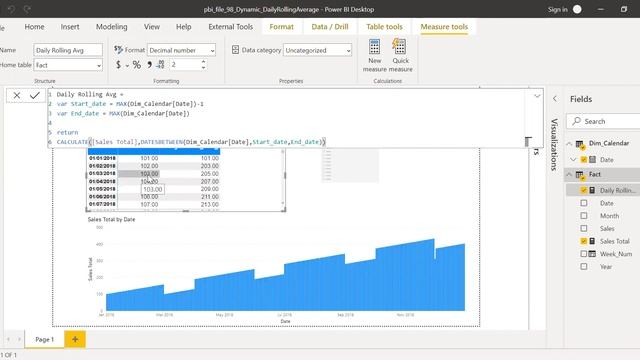Viewport: 640px width, 360px height.
Task: Switch to the Data / Drill tab
Action: point(330,27)
